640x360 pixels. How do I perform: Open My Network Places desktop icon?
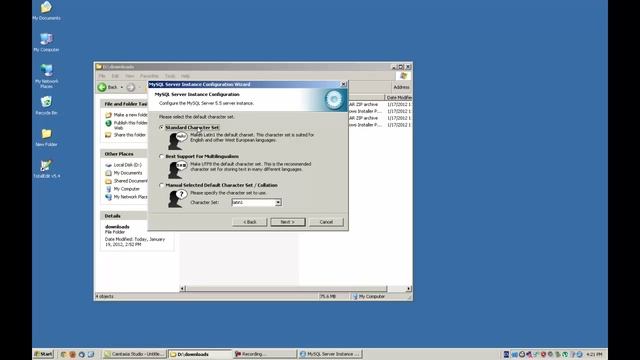[x=46, y=76]
